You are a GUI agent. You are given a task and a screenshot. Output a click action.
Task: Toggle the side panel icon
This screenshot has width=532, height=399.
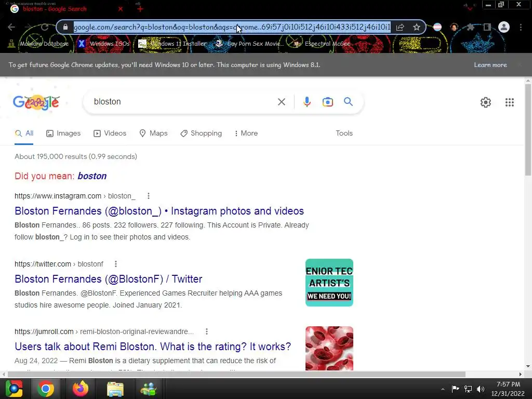coord(487,27)
